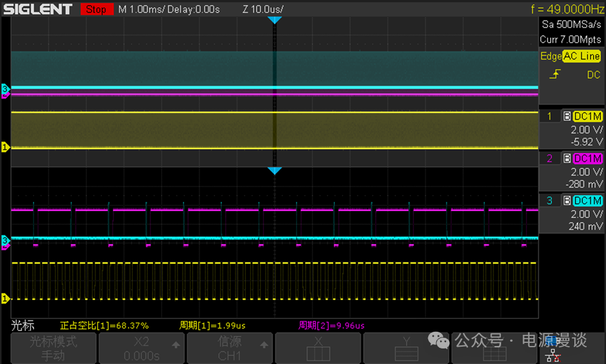Click the Y cursor icon in bottom menu
The width and height of the screenshot is (606, 364).
pos(405,348)
